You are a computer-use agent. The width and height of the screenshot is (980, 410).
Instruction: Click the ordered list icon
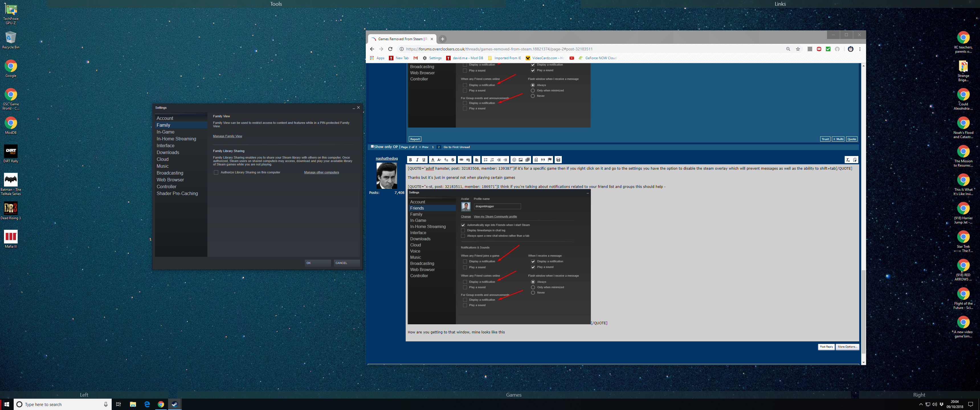[492, 160]
